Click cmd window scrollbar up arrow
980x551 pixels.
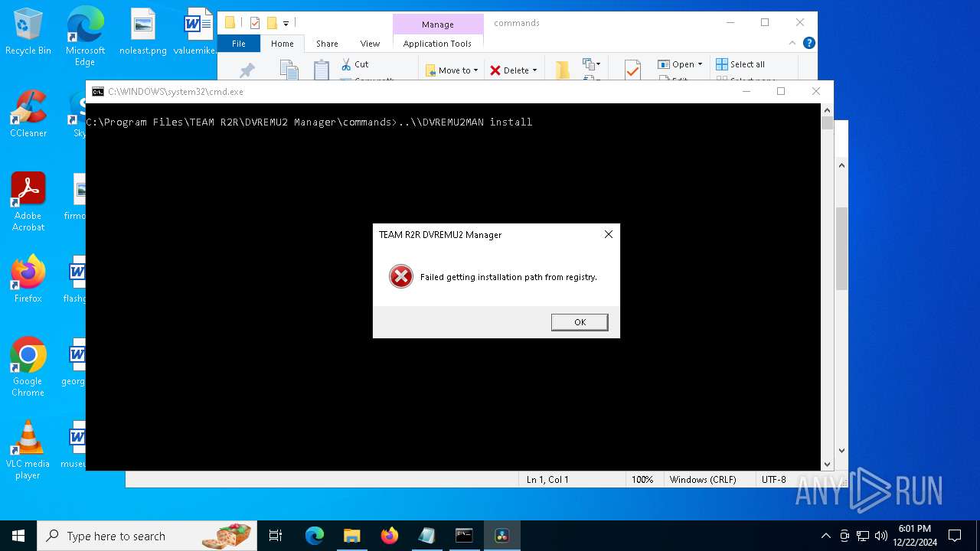tap(827, 110)
